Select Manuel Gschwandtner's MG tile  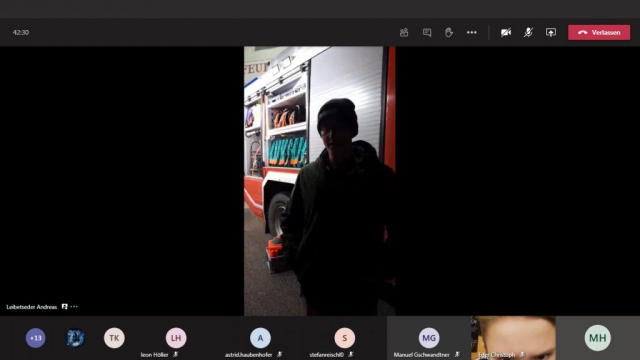pyautogui.click(x=429, y=338)
